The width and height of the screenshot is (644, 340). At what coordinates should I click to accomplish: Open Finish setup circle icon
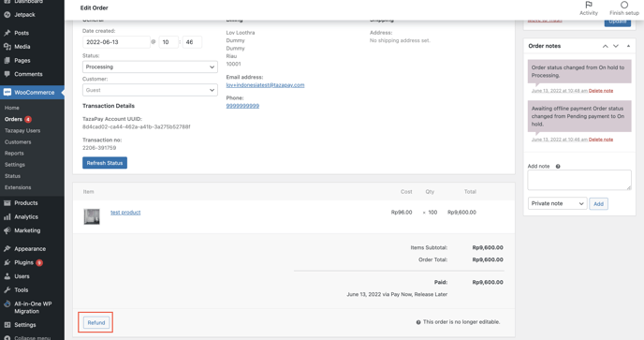coord(623,5)
